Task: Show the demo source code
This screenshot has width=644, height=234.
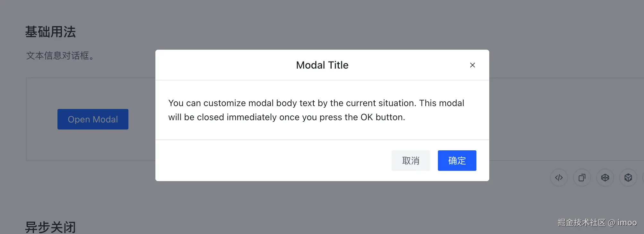Action: coord(559,178)
